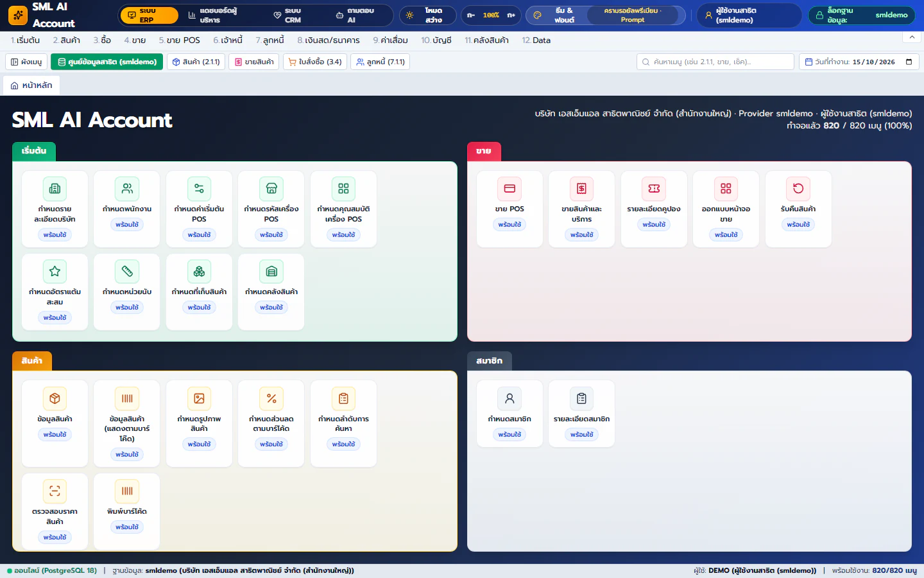
Task: Open the กำหนดส่วนลดตามบาร์โค้ด percent icon
Action: coord(271,399)
